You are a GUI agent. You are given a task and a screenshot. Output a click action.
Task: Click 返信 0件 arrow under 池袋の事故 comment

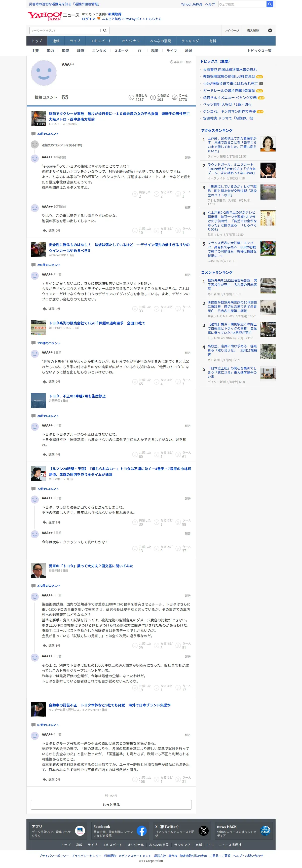(45, 231)
